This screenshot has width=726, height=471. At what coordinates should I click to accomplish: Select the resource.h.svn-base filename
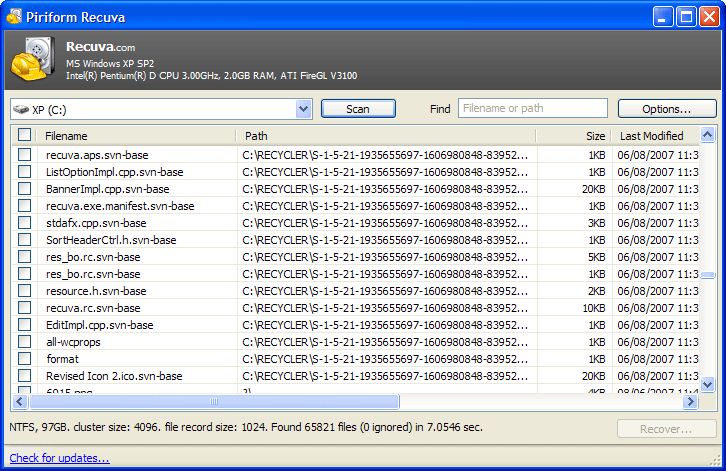[x=96, y=291]
